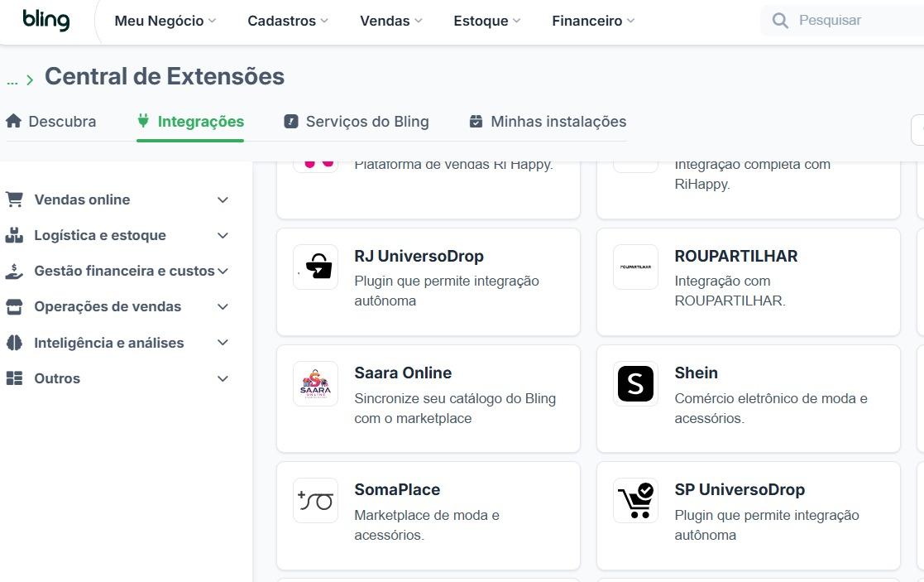Open the Vendas menu

click(x=390, y=21)
